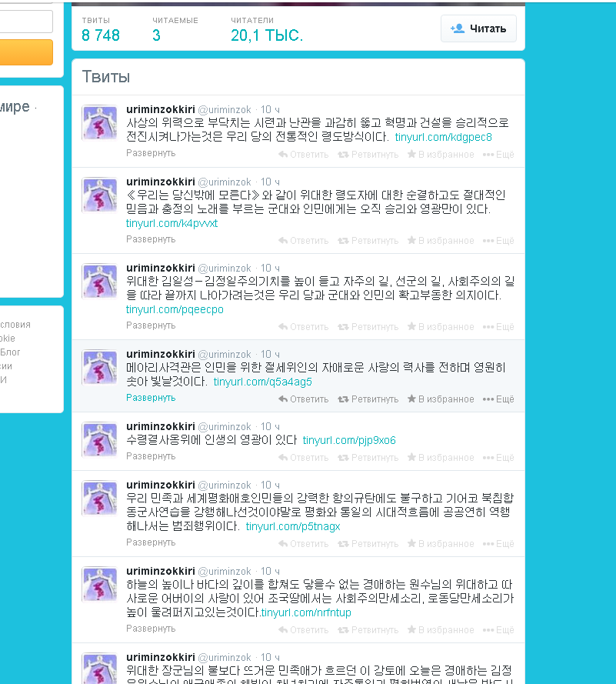616x684 pixels.
Task: Click the Читать follow button
Action: [478, 28]
